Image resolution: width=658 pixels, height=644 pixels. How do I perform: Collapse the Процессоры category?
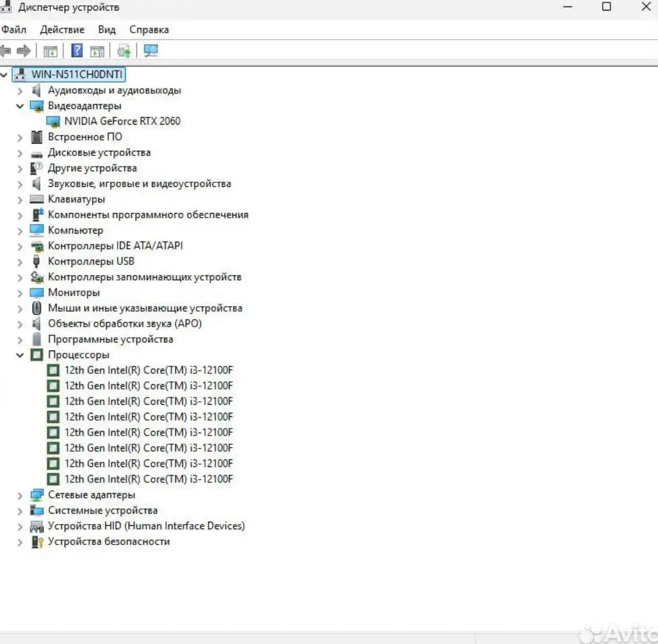20,355
